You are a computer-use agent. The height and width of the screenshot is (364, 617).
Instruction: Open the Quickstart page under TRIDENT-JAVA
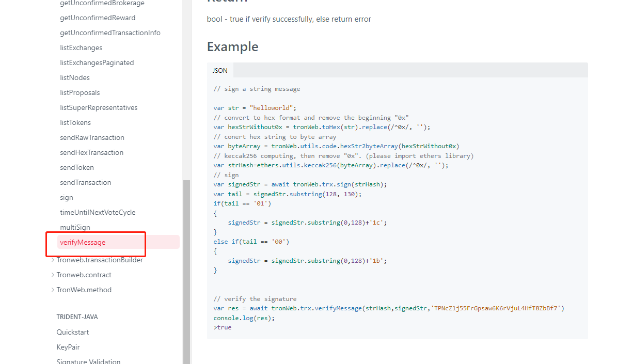(x=72, y=332)
